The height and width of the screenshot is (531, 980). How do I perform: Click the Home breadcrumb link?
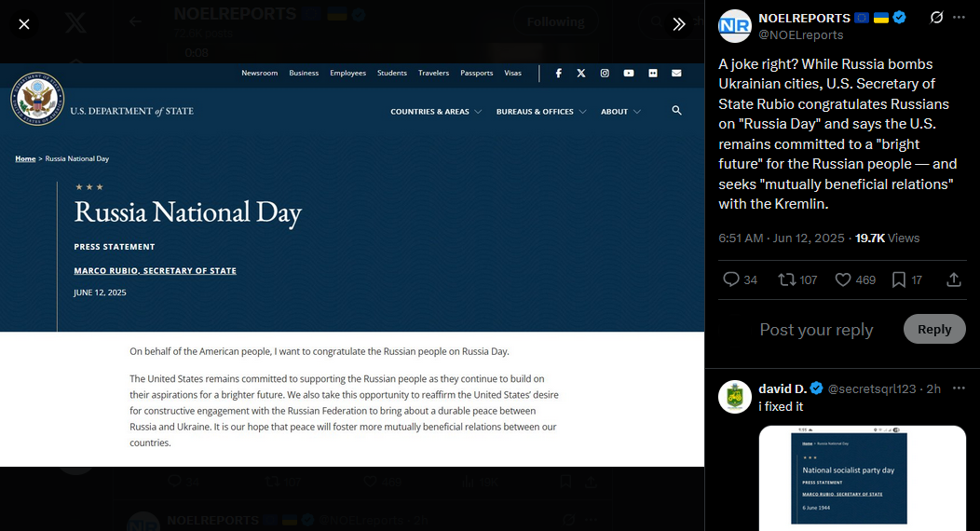26,158
